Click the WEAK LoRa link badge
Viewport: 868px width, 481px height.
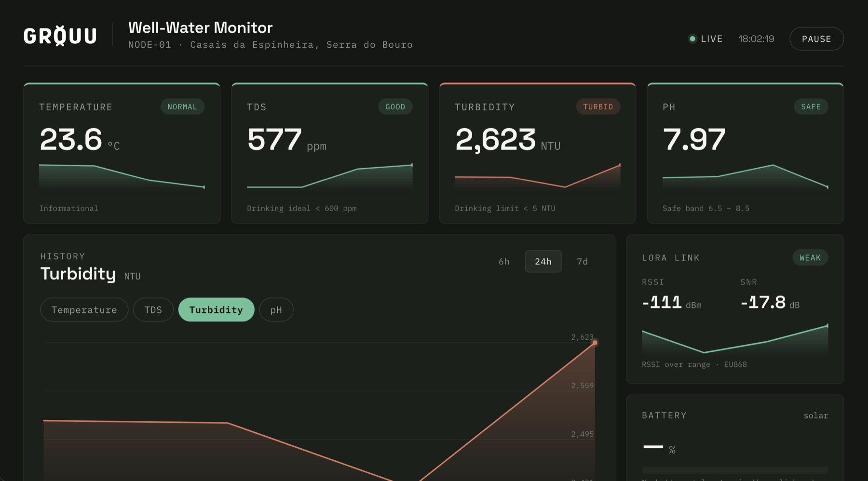[810, 257]
